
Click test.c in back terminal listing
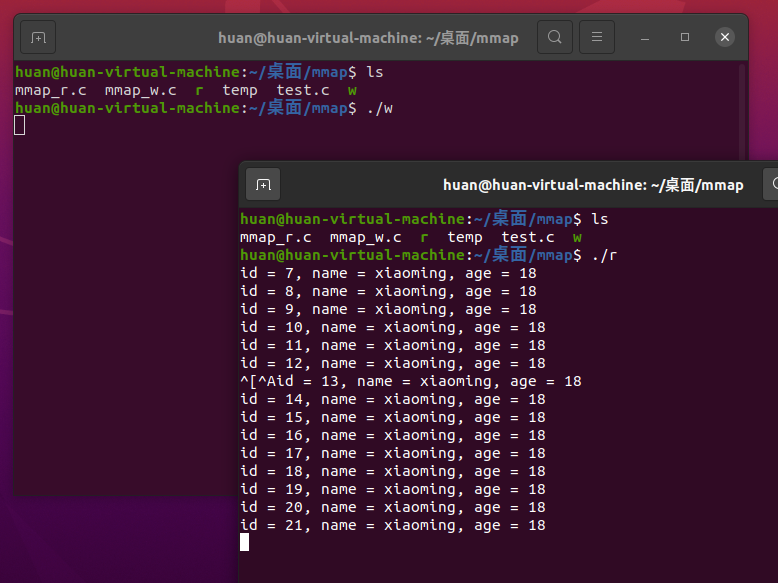click(303, 90)
